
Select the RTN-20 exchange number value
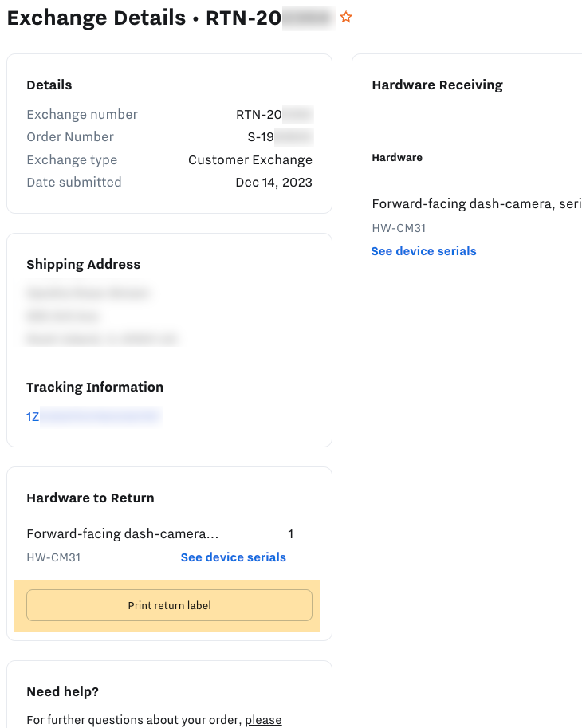273,115
